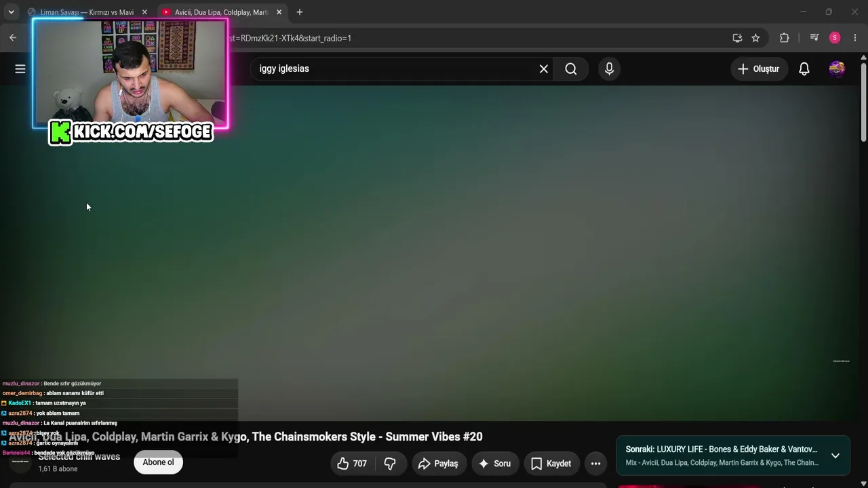The image size is (868, 488).
Task: Start voice search with the microphone
Action: click(x=609, y=68)
